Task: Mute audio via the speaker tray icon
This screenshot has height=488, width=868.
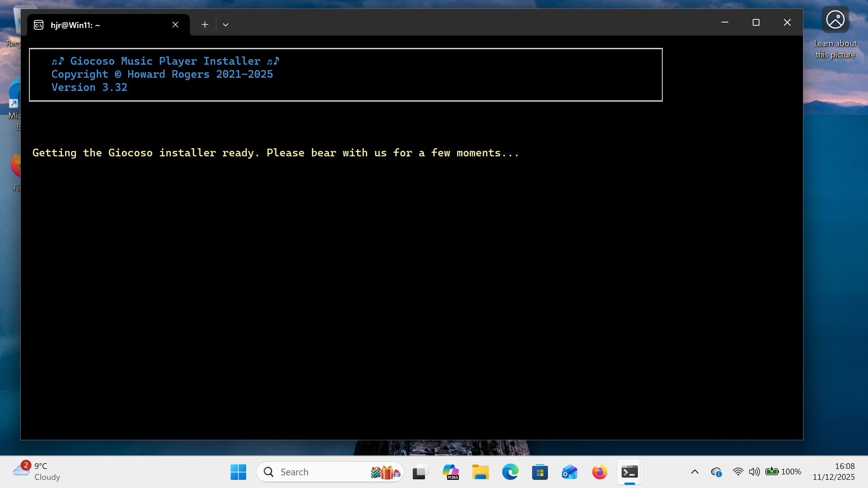Action: [x=754, y=472]
